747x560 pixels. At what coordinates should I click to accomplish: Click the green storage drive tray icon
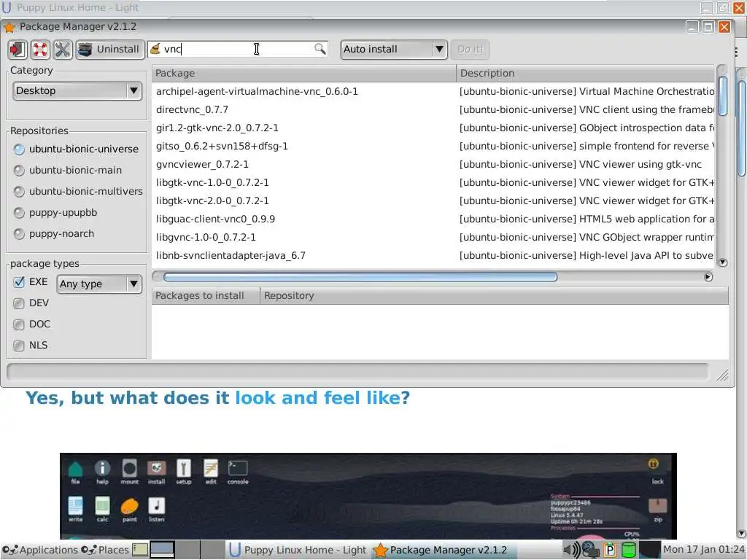pos(629,550)
